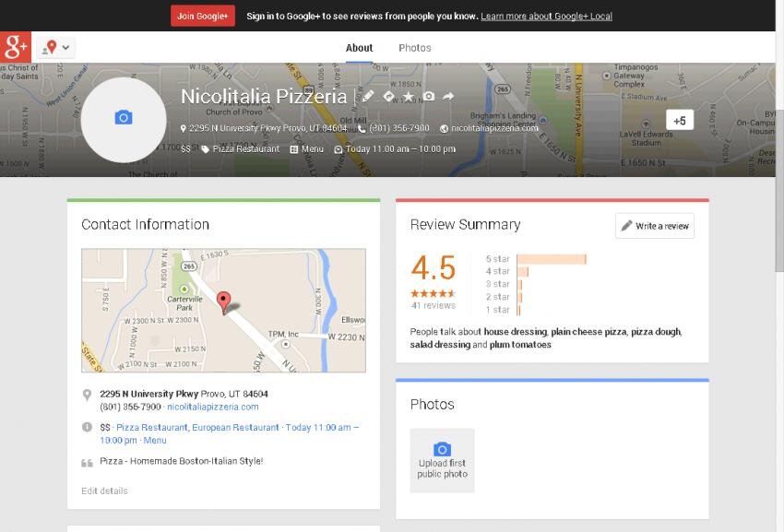Click the "plain cheese pizza" review keyword
784x532 pixels.
click(x=588, y=332)
